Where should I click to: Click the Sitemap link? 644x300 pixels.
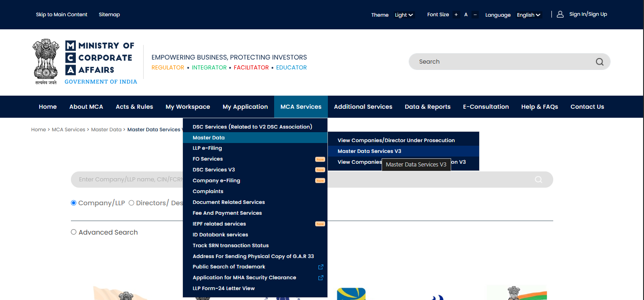(x=109, y=14)
